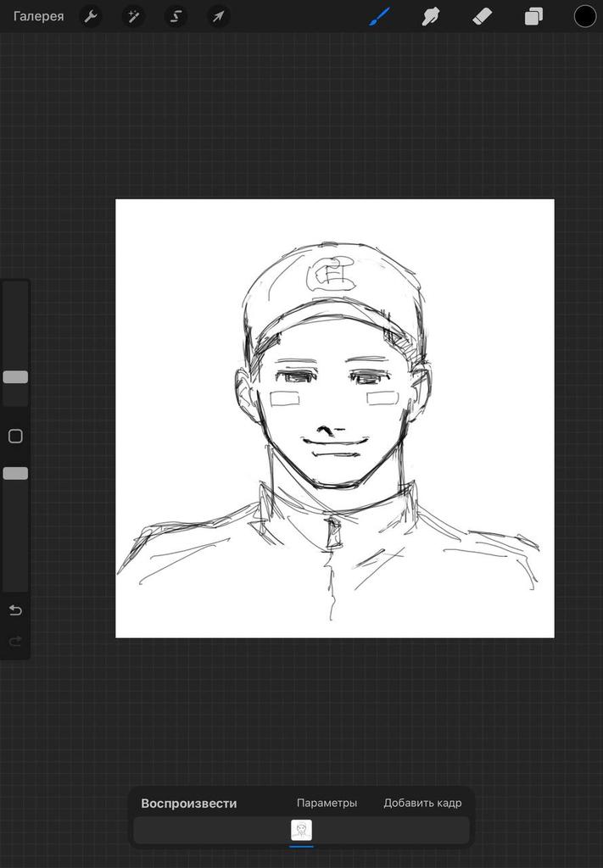
Task: Open the Layers panel
Action: pyautogui.click(x=533, y=17)
